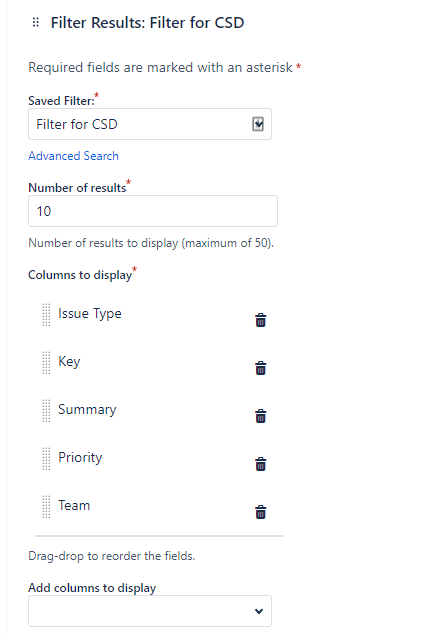Delete the Issue Type column
Viewport: 421px width, 633px height.
click(261, 320)
